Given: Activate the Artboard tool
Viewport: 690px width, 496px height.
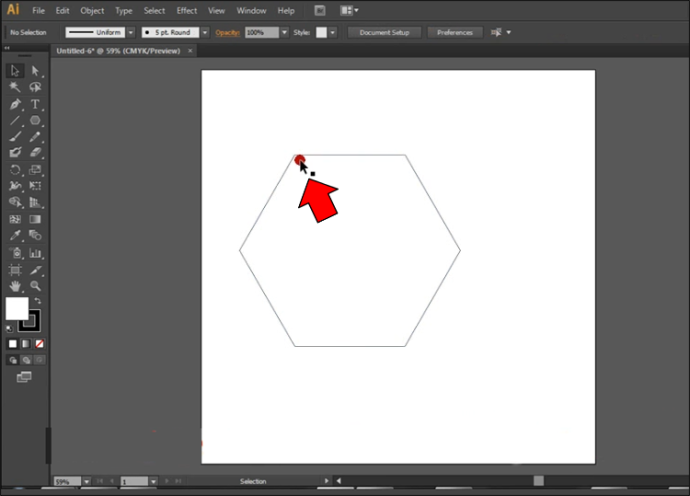Looking at the screenshot, I should (x=15, y=270).
